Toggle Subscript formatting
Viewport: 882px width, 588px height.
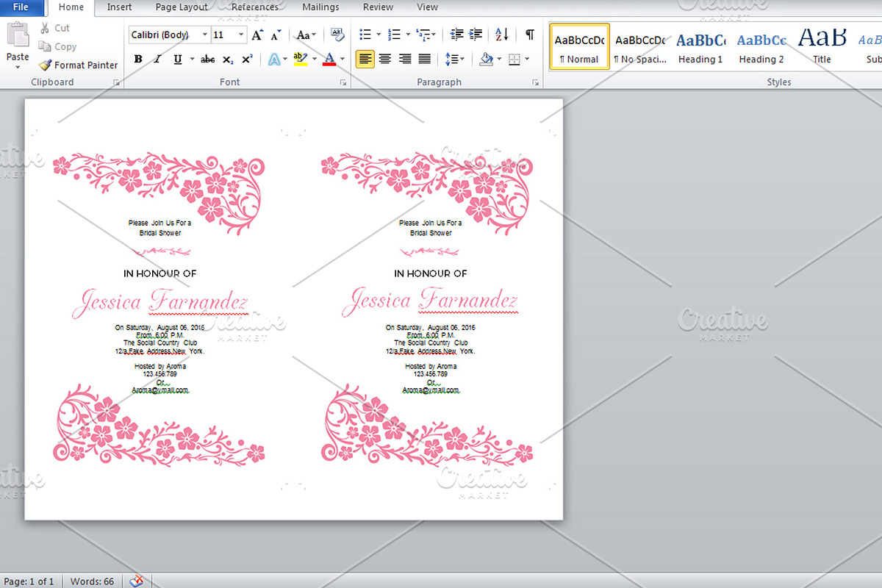[x=229, y=59]
